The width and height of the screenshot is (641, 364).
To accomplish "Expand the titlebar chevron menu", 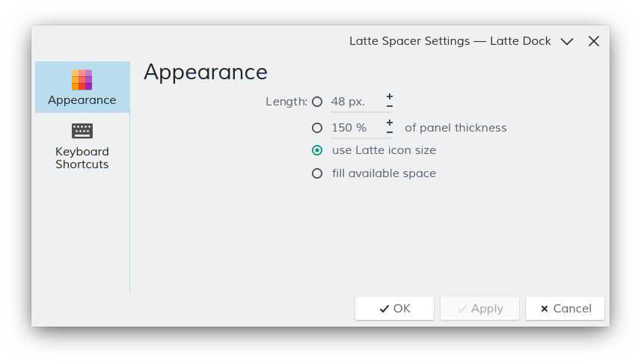I will pos(567,41).
